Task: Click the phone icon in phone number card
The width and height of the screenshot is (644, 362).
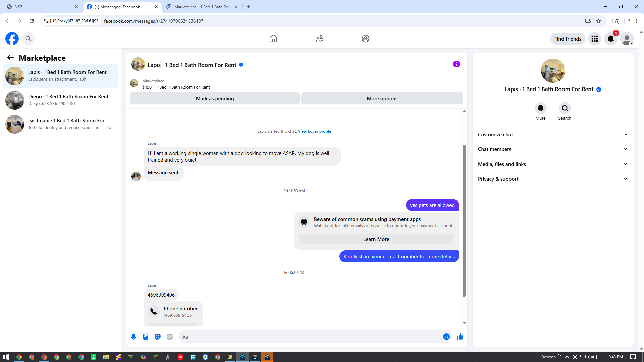Action: [x=154, y=311]
